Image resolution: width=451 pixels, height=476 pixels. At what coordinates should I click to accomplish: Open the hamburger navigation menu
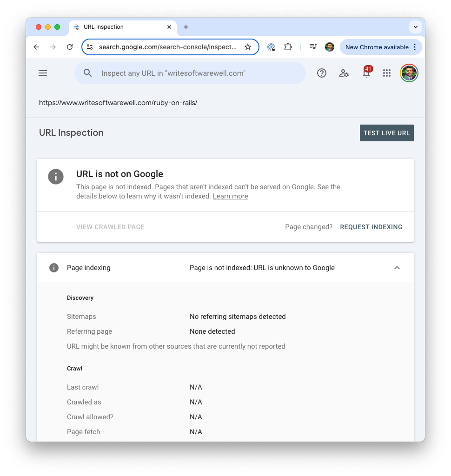(x=42, y=73)
